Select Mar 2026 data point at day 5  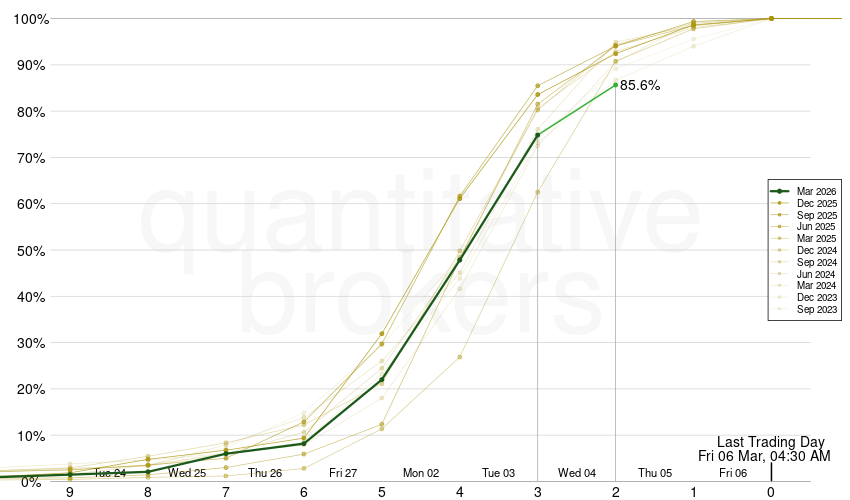pyautogui.click(x=382, y=380)
